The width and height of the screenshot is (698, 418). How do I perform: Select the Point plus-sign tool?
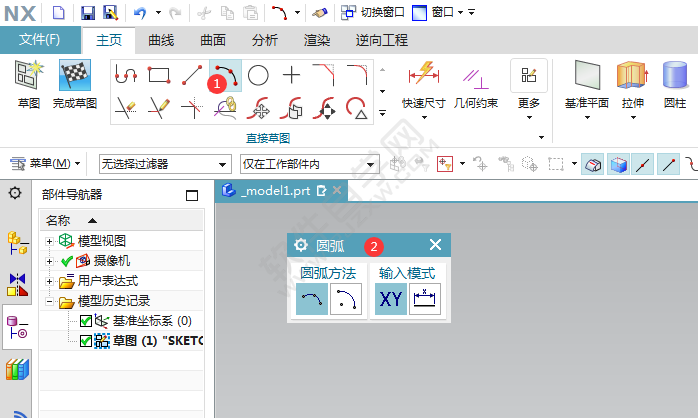tap(292, 75)
